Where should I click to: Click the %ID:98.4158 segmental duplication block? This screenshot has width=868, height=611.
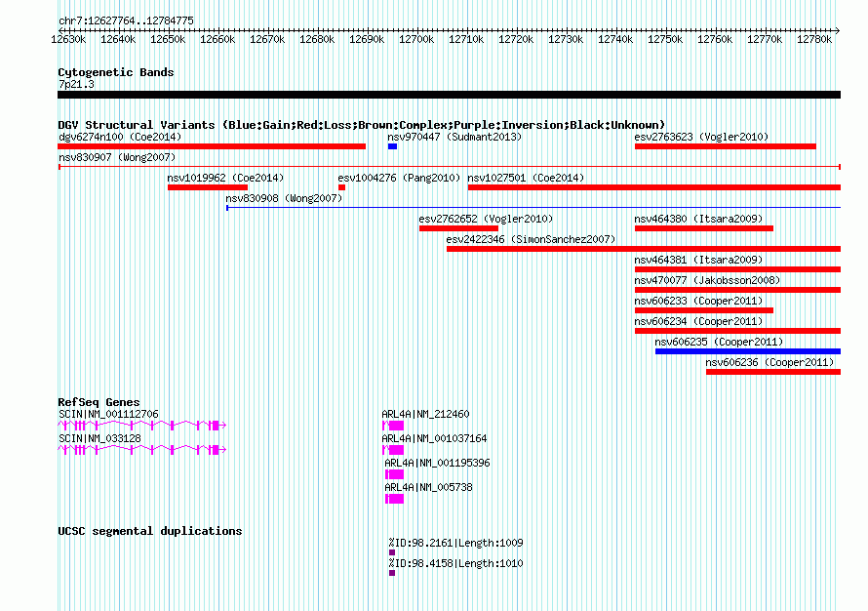[392, 573]
